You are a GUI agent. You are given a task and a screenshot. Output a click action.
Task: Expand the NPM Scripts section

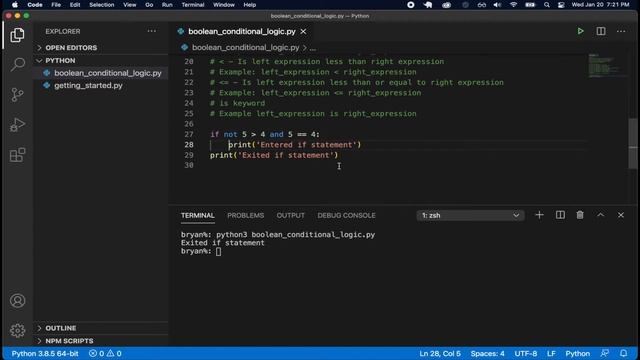click(x=100, y=341)
